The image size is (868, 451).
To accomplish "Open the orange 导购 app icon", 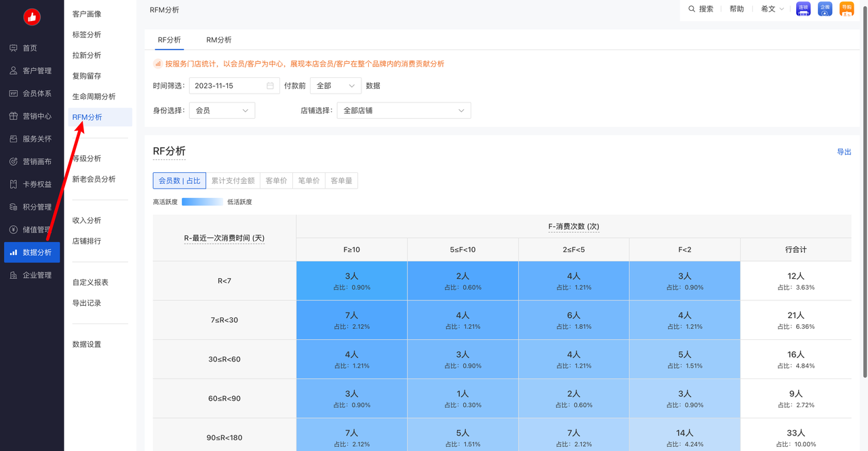I will pos(846,9).
